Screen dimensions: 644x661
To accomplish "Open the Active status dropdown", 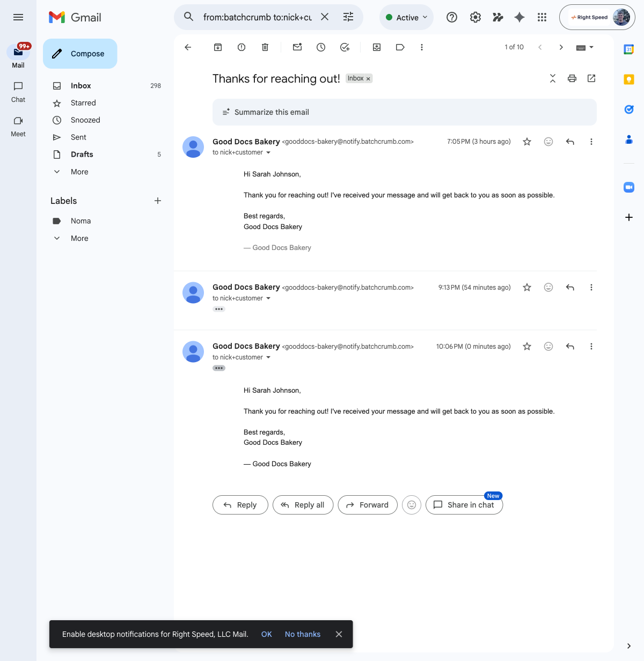I will [x=407, y=17].
